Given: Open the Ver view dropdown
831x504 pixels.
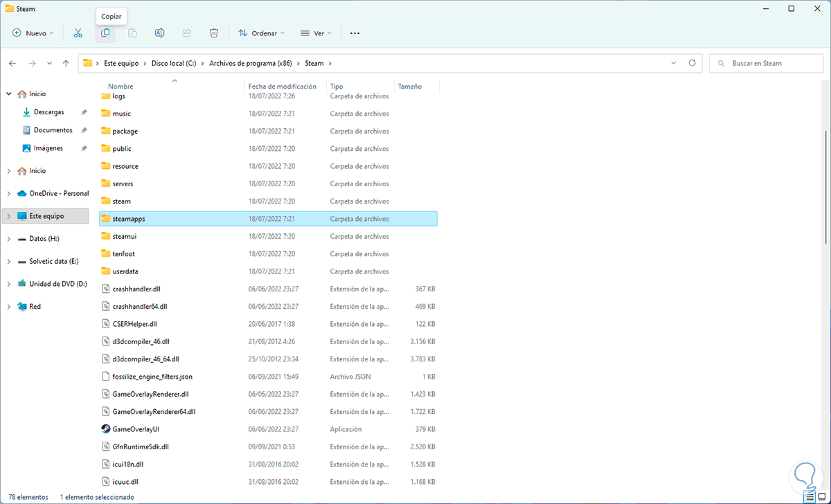Looking at the screenshot, I should 316,33.
